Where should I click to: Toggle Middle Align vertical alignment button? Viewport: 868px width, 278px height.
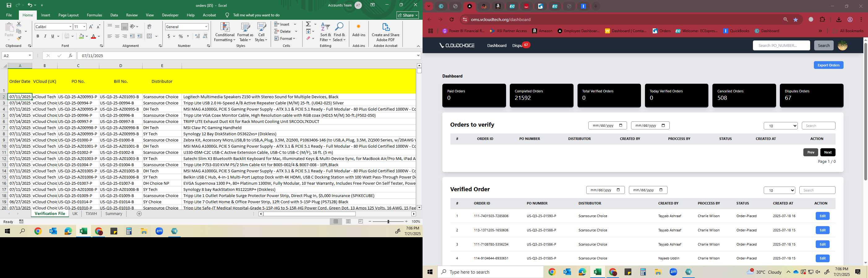coord(117,27)
